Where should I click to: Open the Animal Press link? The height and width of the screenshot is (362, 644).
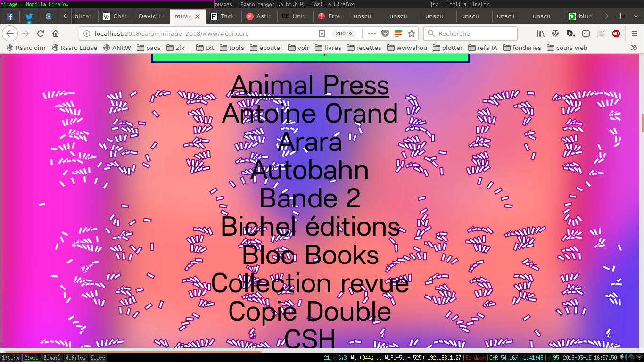click(x=310, y=85)
